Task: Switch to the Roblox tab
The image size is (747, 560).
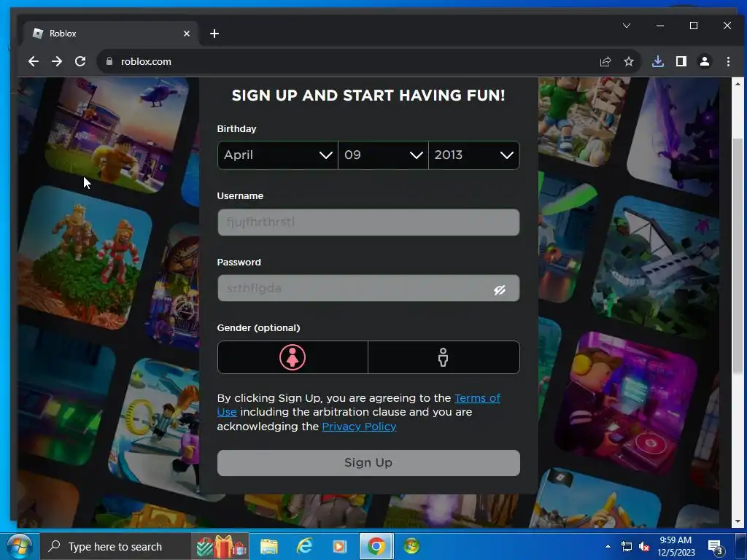Action: [111, 34]
